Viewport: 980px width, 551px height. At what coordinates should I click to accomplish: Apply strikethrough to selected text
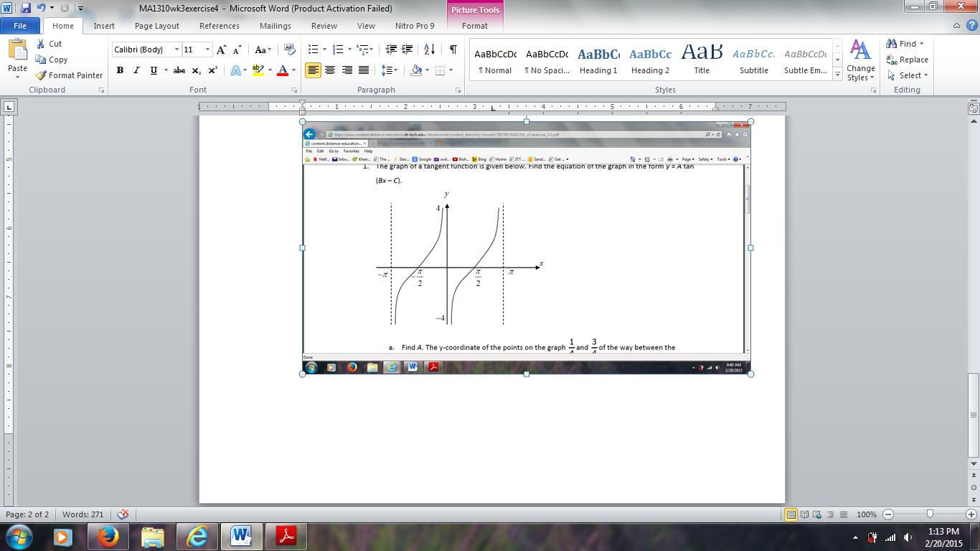[179, 71]
